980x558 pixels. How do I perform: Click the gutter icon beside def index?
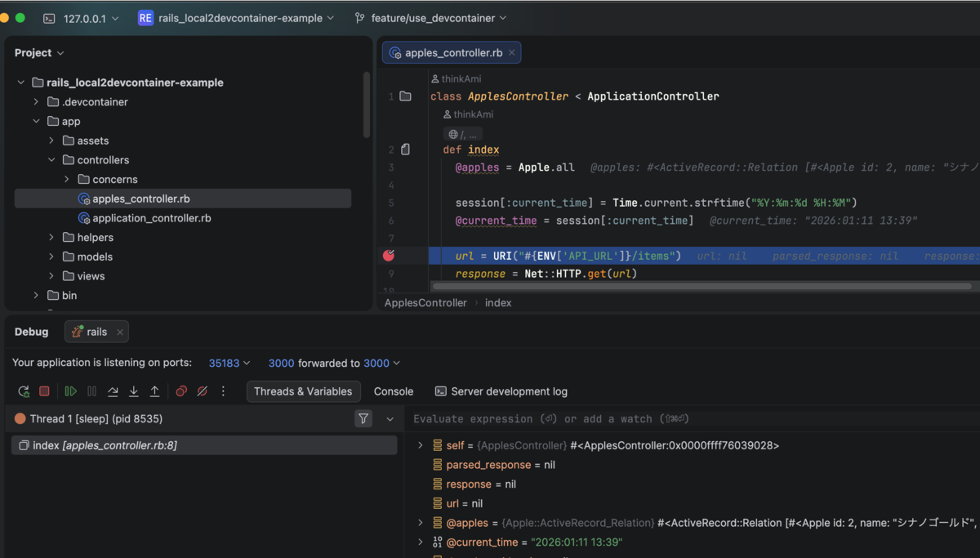(x=406, y=150)
